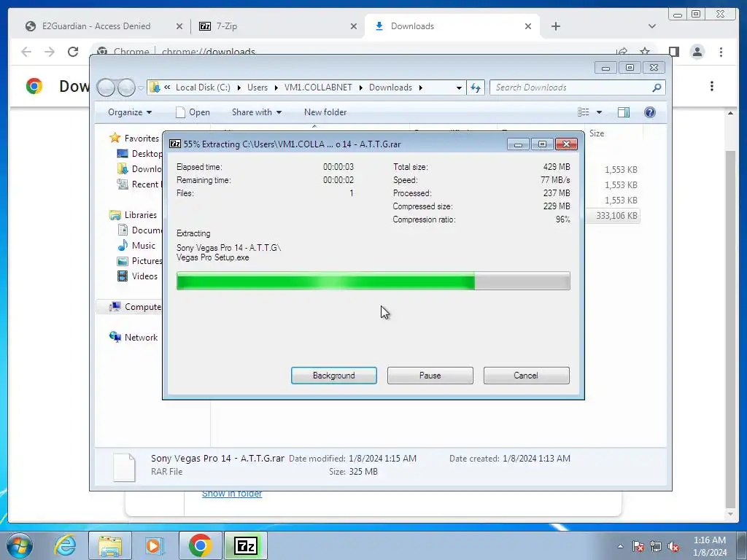Open a new Chrome tab
The width and height of the screenshot is (747, 560).
pyautogui.click(x=555, y=26)
